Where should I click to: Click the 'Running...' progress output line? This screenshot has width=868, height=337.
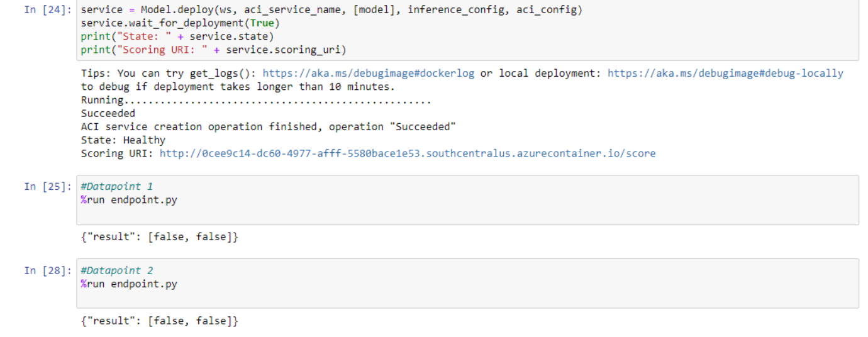click(x=256, y=100)
